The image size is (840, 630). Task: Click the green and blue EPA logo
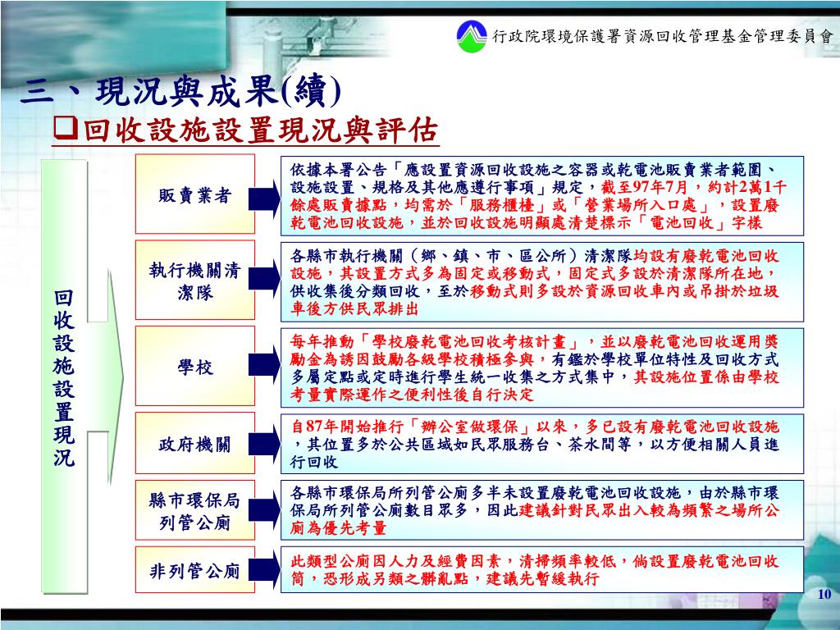[x=471, y=36]
